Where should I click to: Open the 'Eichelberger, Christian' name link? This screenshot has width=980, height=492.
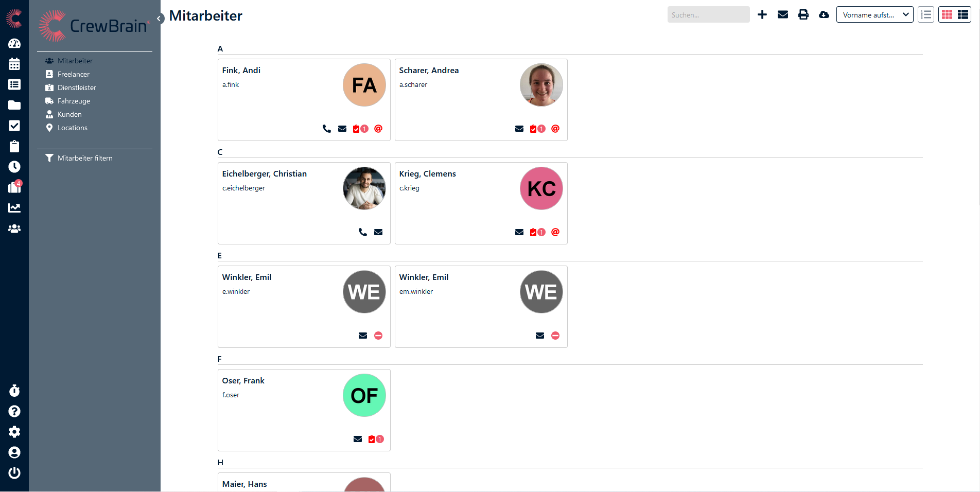pos(265,174)
